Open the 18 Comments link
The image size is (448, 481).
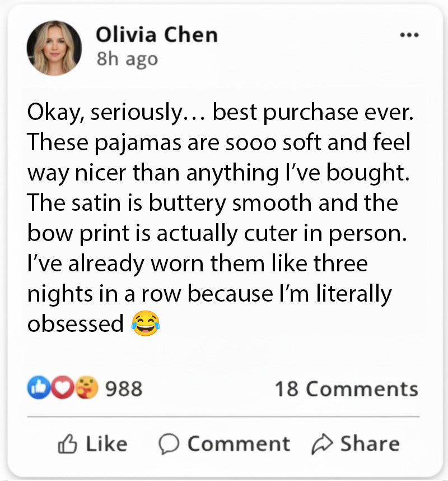pyautogui.click(x=346, y=388)
